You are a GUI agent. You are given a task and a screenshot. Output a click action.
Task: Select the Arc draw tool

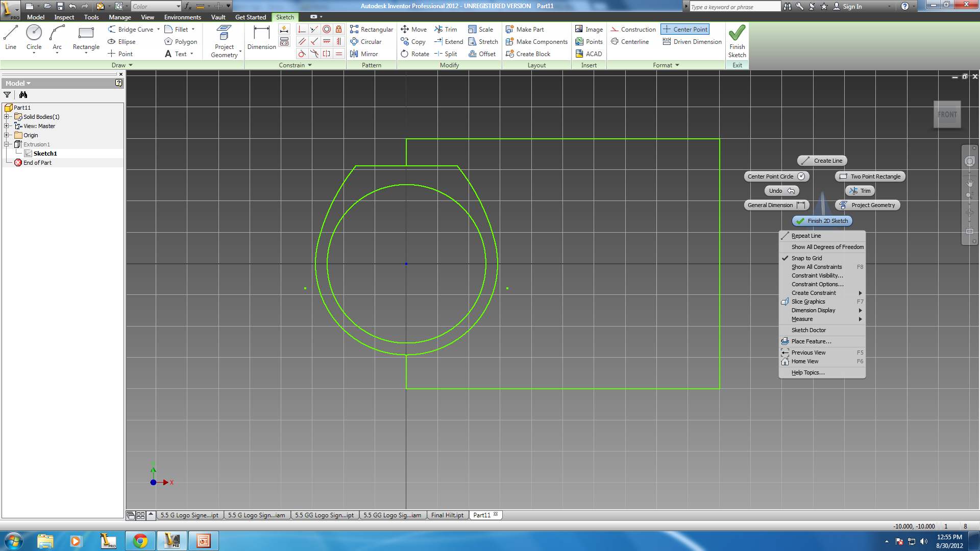tap(57, 38)
